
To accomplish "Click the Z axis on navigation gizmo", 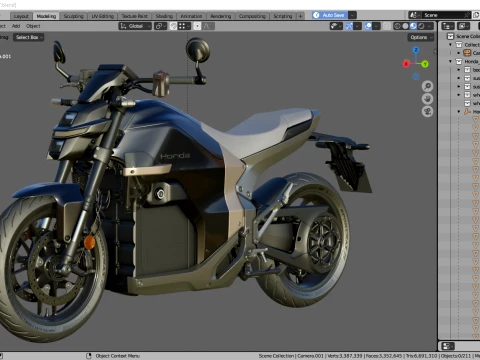I will click(x=416, y=50).
